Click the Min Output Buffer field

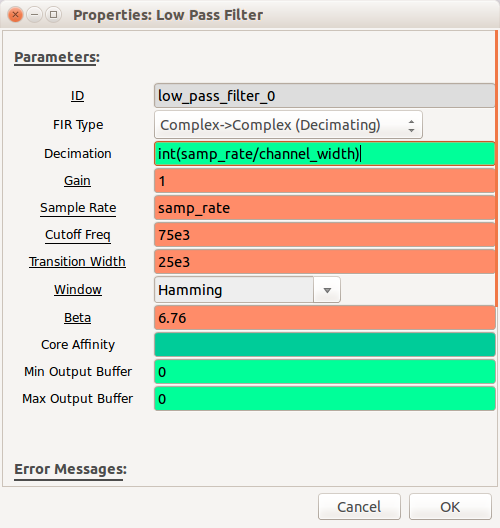coord(325,372)
